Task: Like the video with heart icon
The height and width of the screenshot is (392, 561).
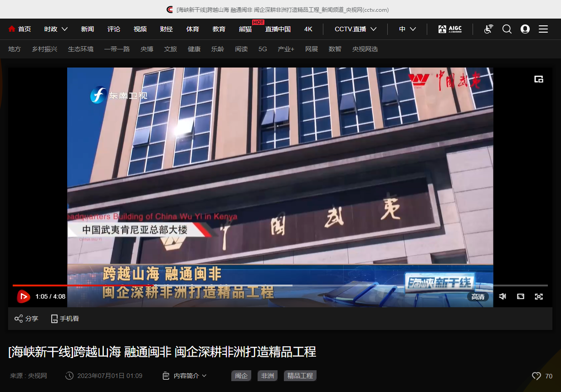Action: (x=537, y=376)
